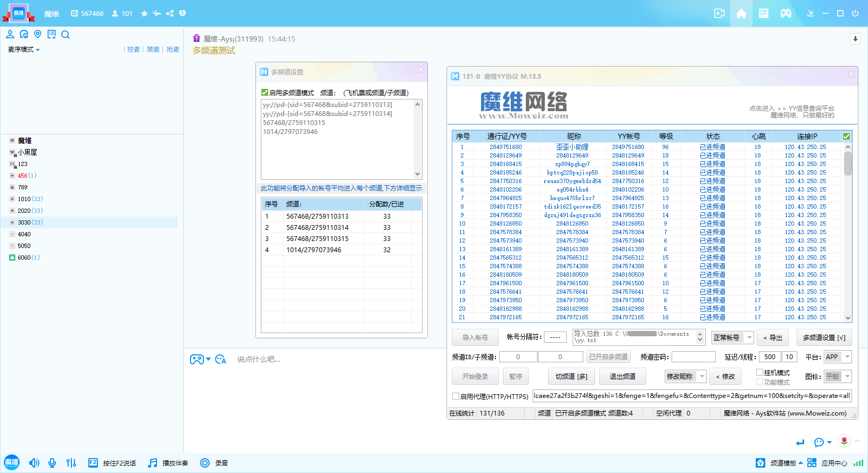Click the send enter arrow icon
This screenshot has height=473, width=868.
(800, 442)
